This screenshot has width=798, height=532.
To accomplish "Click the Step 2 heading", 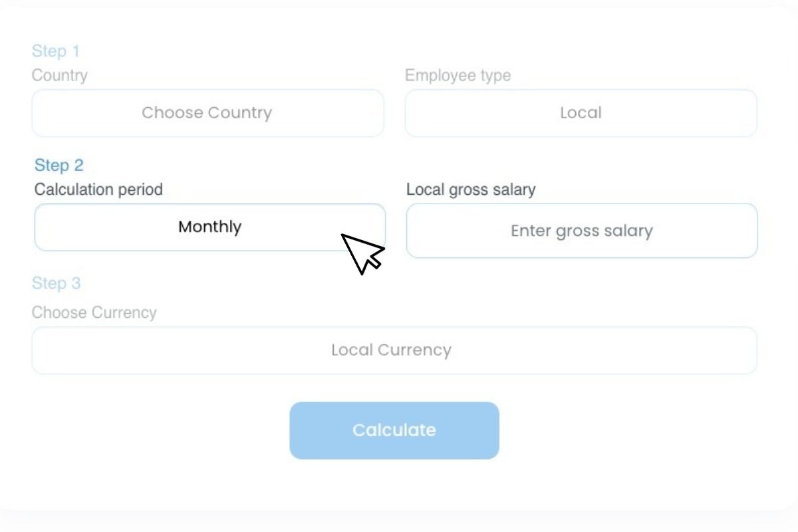I will [59, 165].
